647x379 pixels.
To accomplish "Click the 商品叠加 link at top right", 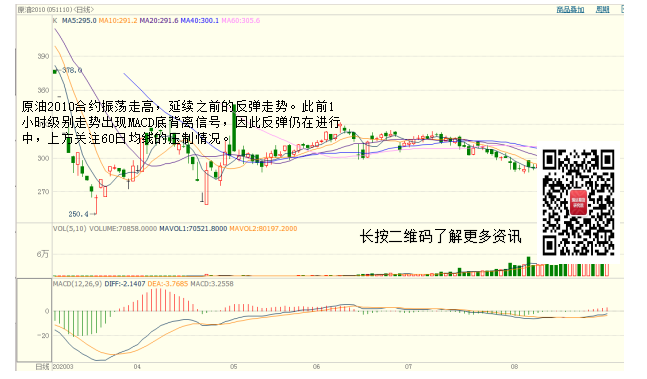I will [x=570, y=9].
